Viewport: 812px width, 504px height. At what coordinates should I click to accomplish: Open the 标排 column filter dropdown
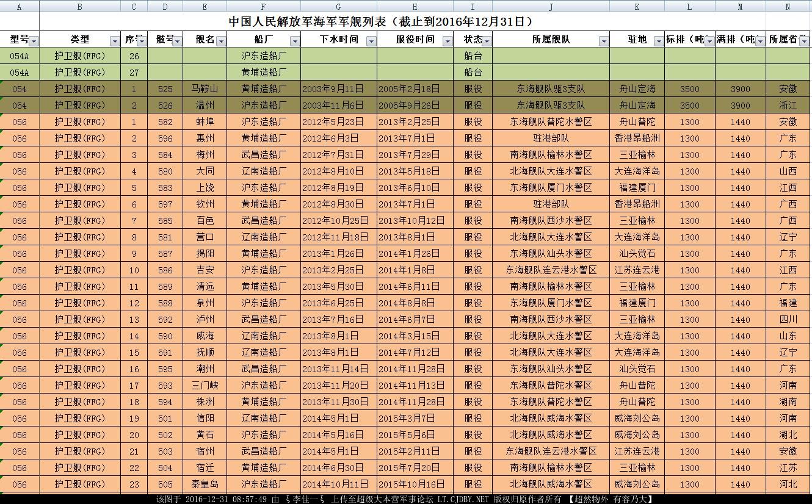coord(709,41)
